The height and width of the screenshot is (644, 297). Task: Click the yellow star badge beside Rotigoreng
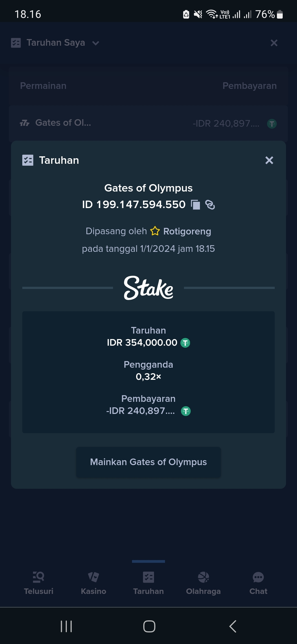click(155, 231)
